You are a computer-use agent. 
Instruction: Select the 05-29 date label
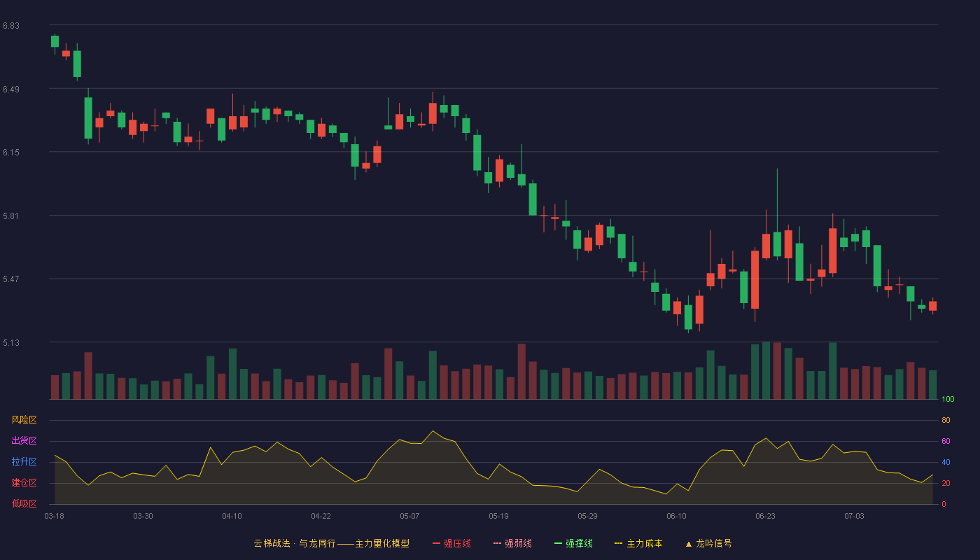click(587, 516)
